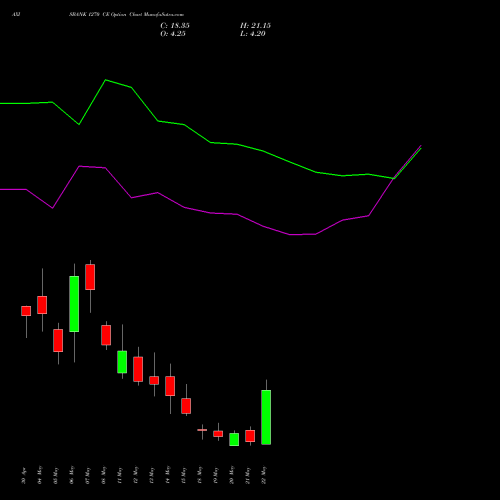Click the open value O: 4.25
Screen dimensions: 500x500
173,34
